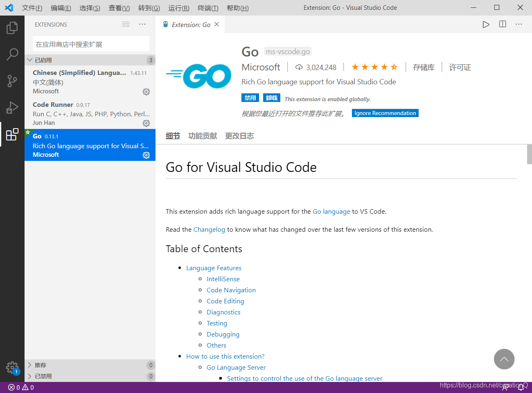The width and height of the screenshot is (532, 393).
Task: Open Diagnostics contents link
Action: coord(223,312)
